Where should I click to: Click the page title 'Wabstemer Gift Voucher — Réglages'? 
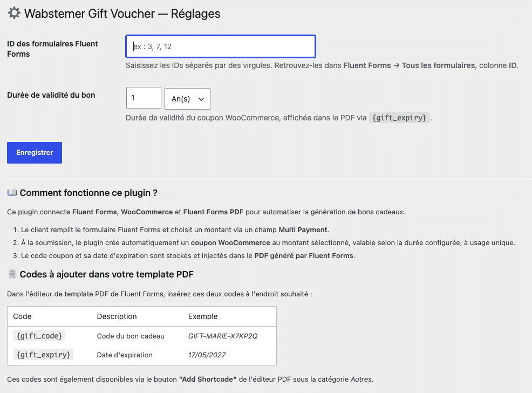pyautogui.click(x=122, y=13)
